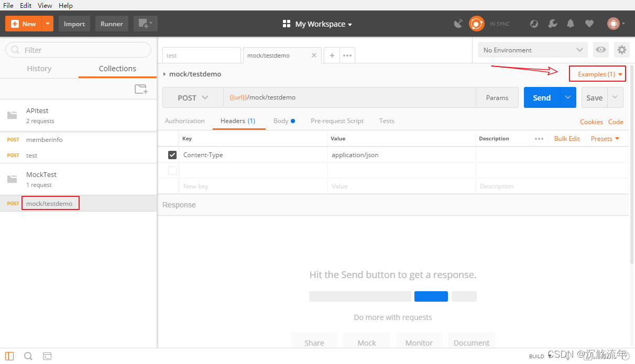
Task: Open the header columns ellipsis menu
Action: point(539,139)
